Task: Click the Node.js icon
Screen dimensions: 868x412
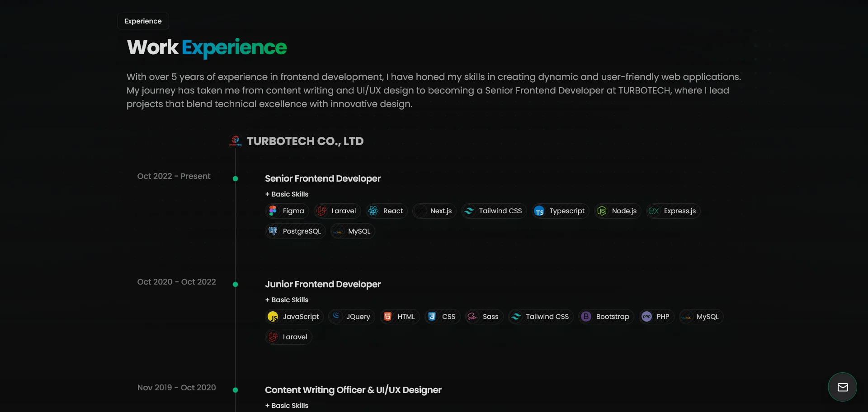Action: 602,211
